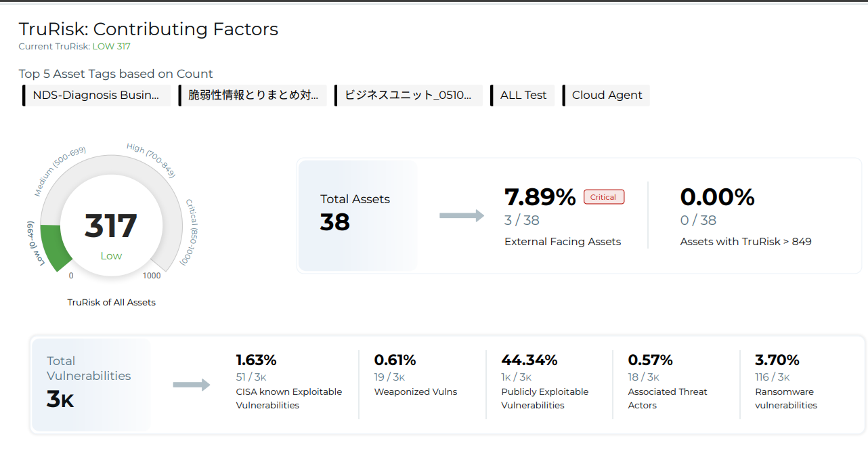Image resolution: width=868 pixels, height=468 pixels.
Task: Click the Cloud Agent asset tag
Action: tap(607, 95)
